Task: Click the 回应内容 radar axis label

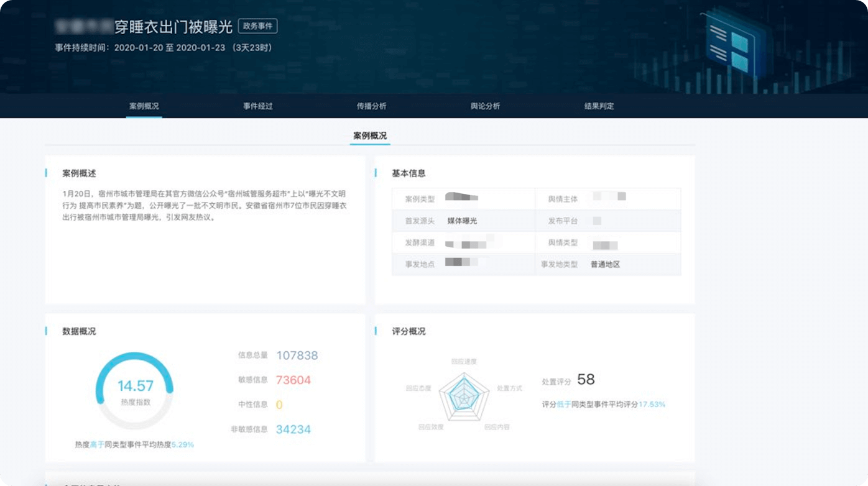Action: point(497,428)
